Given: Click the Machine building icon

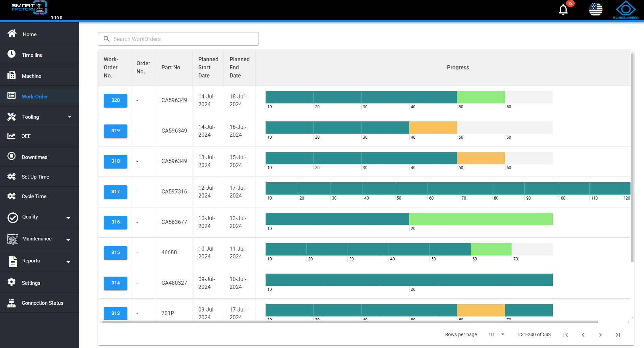Looking at the screenshot, I should tap(11, 75).
